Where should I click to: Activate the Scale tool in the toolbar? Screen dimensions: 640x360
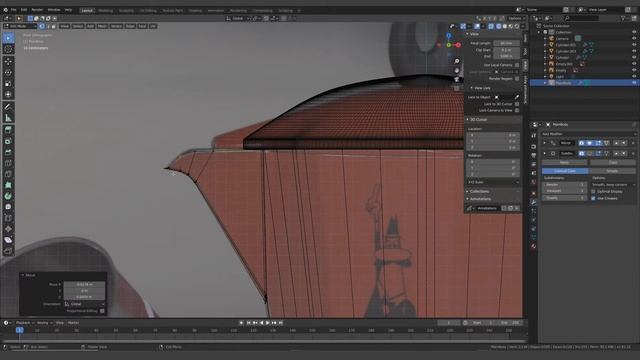(8, 84)
